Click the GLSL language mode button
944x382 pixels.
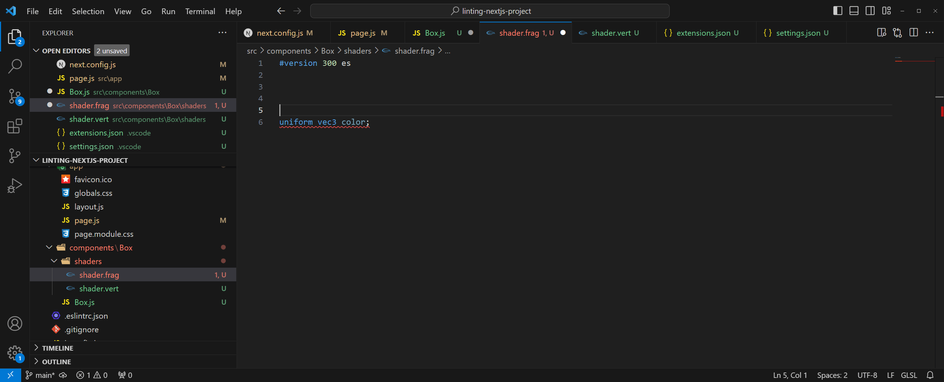tap(908, 375)
